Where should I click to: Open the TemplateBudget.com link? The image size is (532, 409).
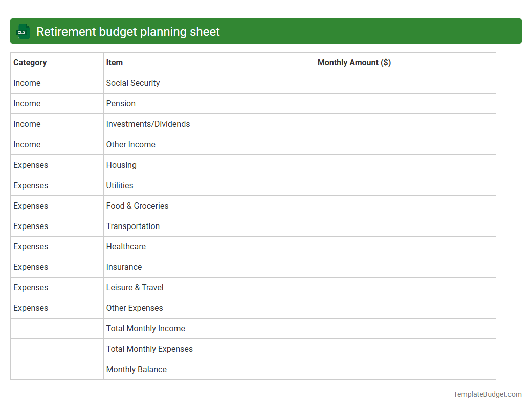point(487,394)
